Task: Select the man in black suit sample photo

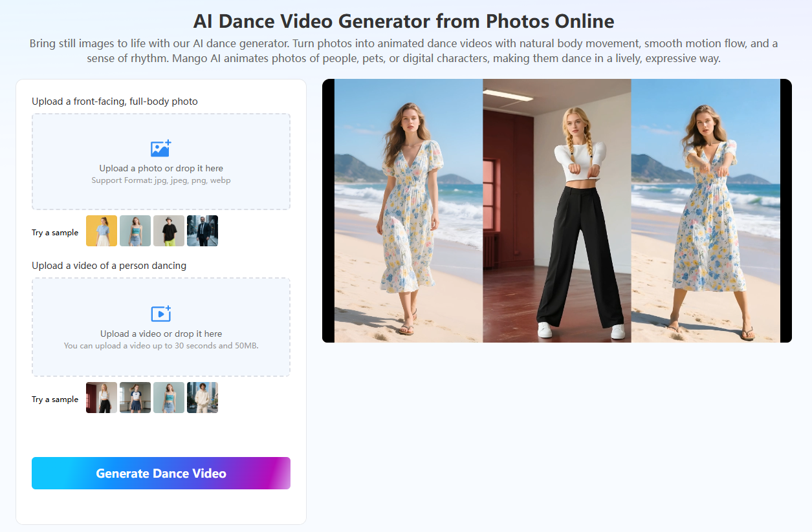Action: 203,231
